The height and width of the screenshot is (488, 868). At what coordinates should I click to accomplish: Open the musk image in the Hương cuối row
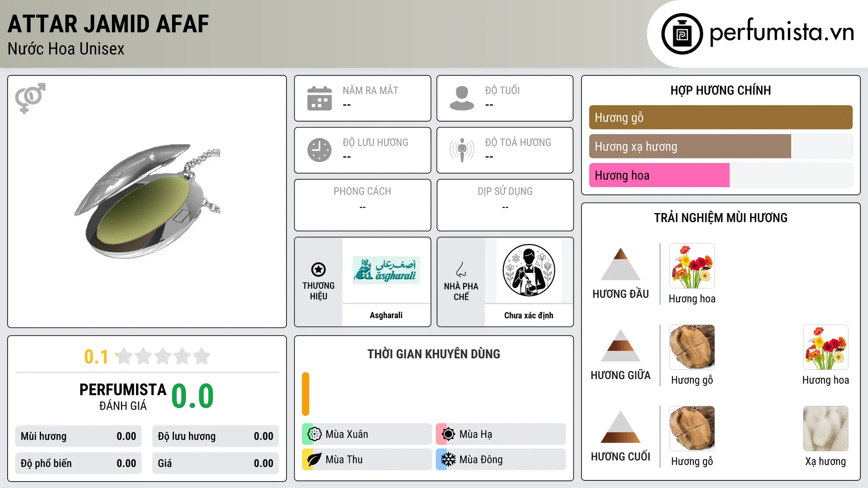tap(826, 429)
